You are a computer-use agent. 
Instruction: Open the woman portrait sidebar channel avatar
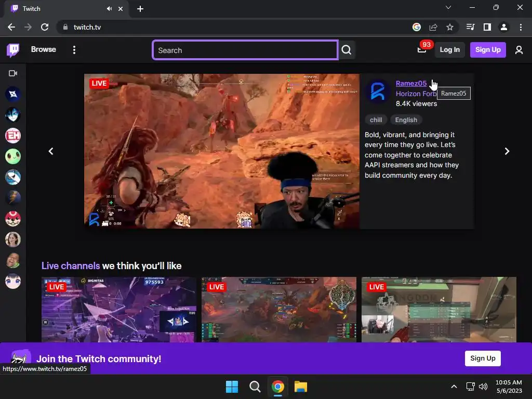tap(13, 240)
